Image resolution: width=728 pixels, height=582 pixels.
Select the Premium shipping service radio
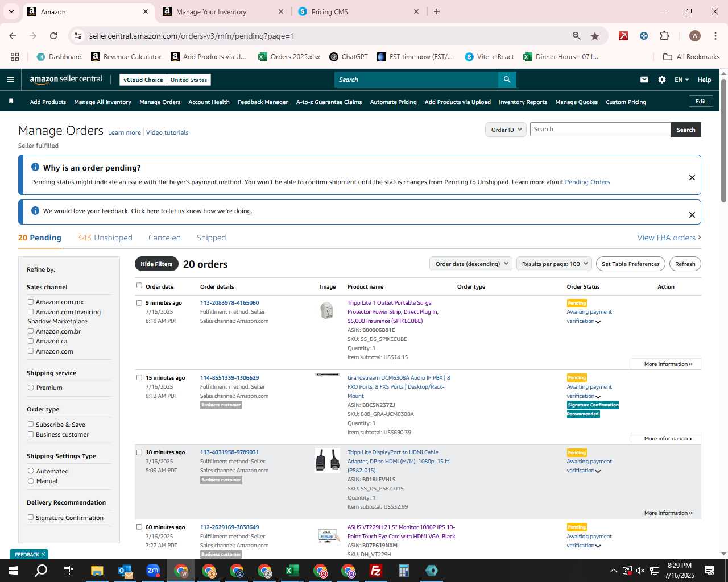[x=31, y=388]
